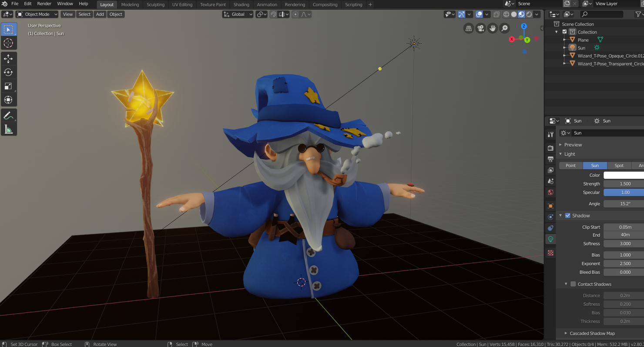Uncheck the Shadow checkbox in light settings
Screen dimensions: 644x347
point(567,215)
